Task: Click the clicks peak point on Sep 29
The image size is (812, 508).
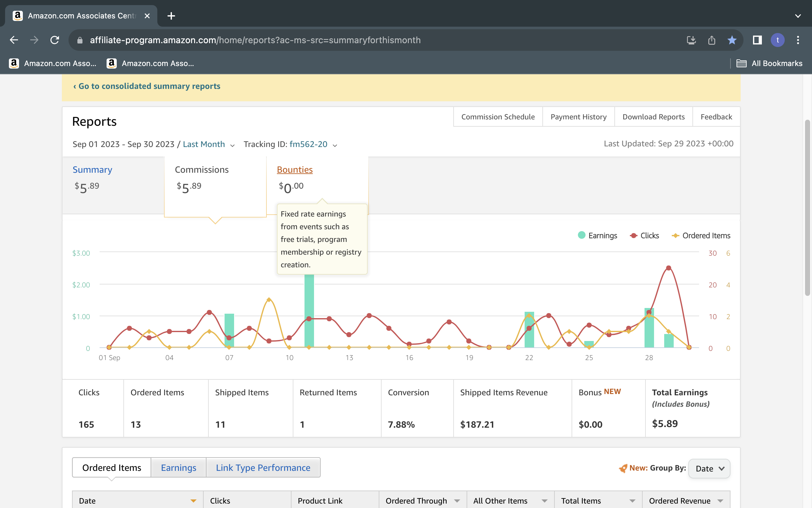Action: tap(668, 268)
